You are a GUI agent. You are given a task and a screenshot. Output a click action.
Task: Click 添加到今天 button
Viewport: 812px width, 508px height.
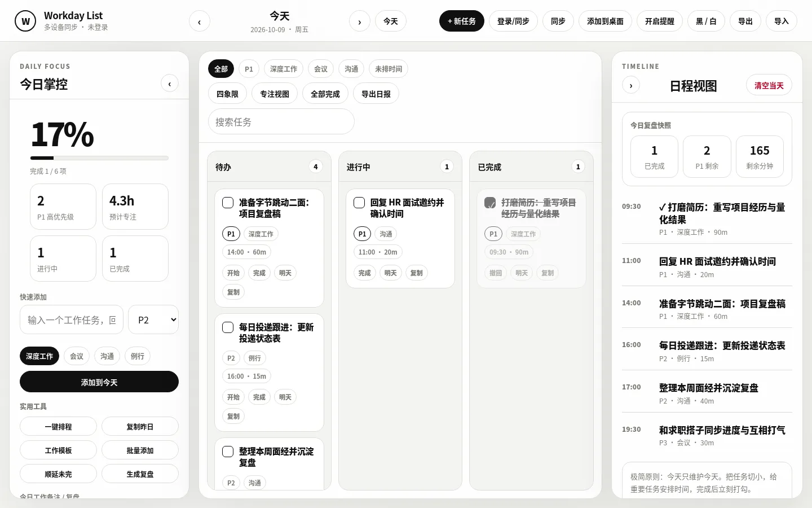tap(99, 382)
